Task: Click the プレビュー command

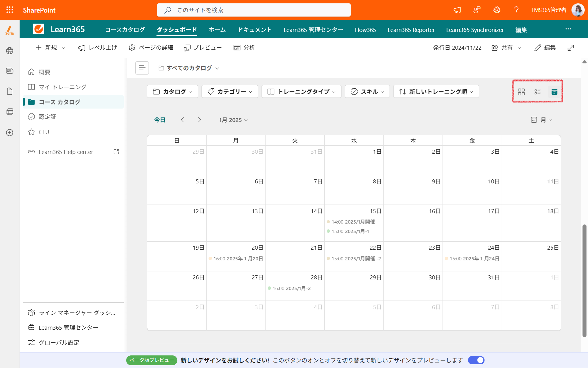Action: point(203,48)
